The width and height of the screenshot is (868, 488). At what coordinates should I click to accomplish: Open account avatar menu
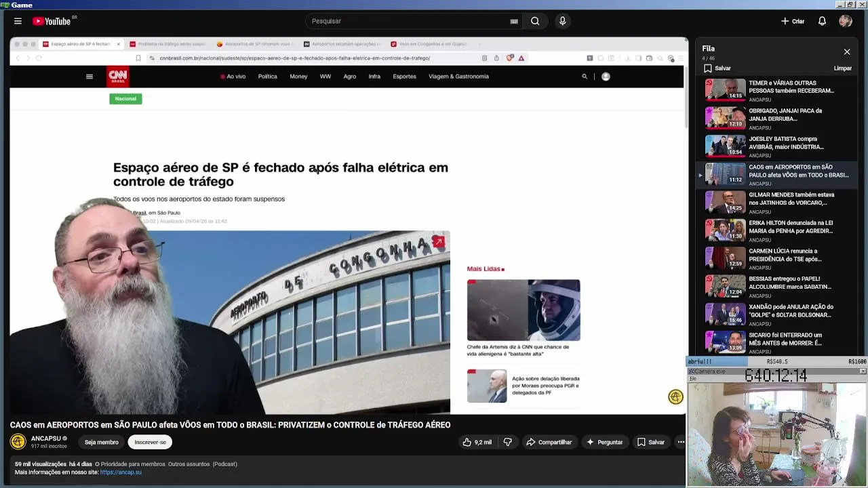[845, 21]
